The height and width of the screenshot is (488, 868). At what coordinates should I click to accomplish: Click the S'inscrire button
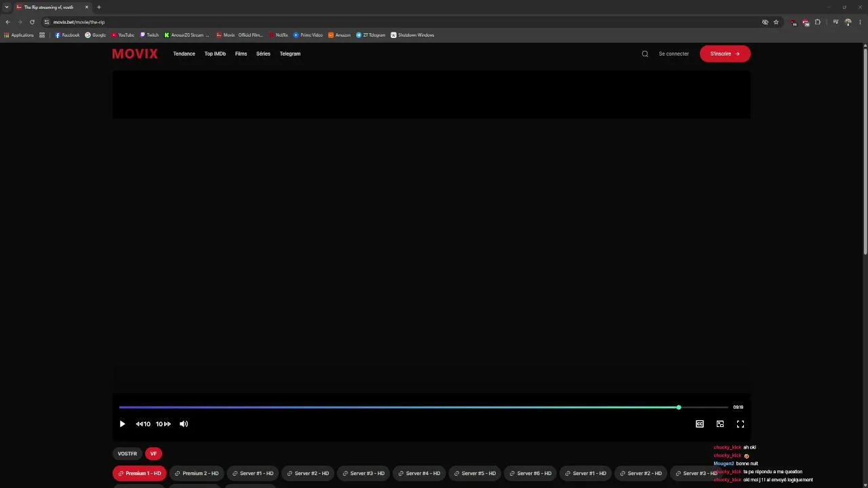click(725, 54)
